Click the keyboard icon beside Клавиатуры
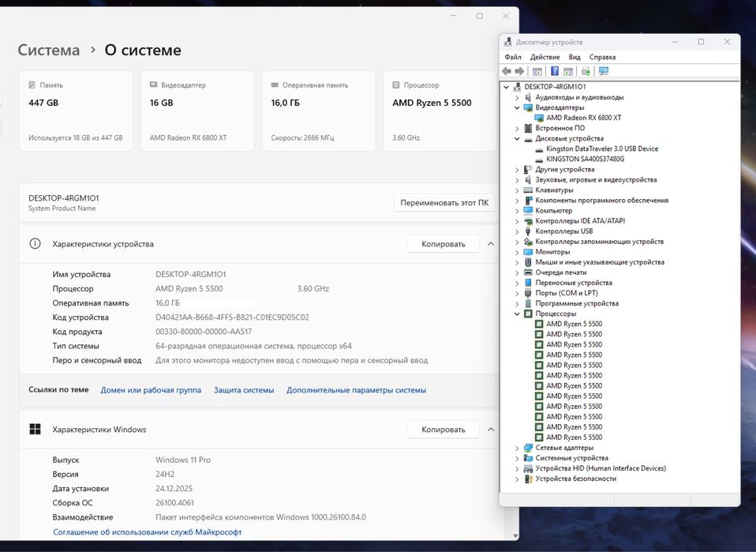756x552 pixels. (528, 190)
